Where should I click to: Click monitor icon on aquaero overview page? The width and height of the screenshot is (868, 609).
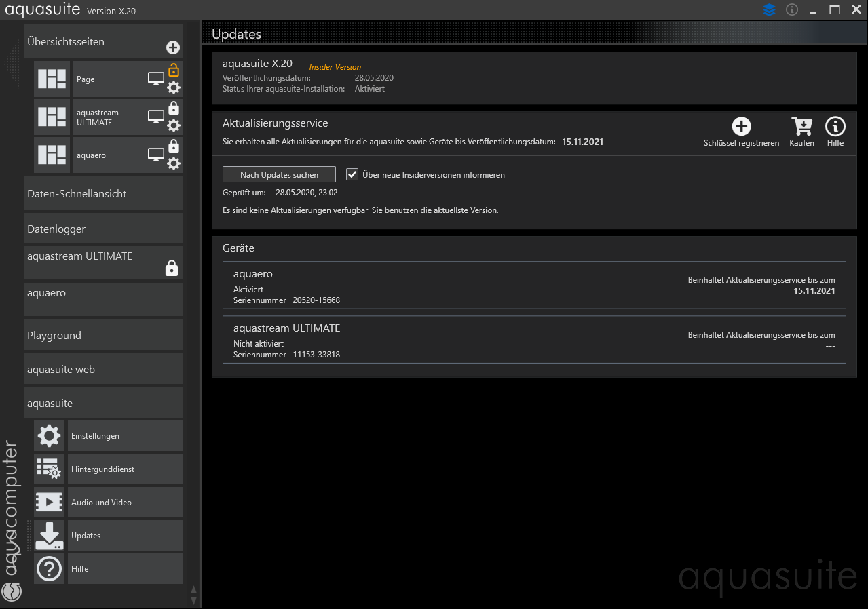point(156,155)
